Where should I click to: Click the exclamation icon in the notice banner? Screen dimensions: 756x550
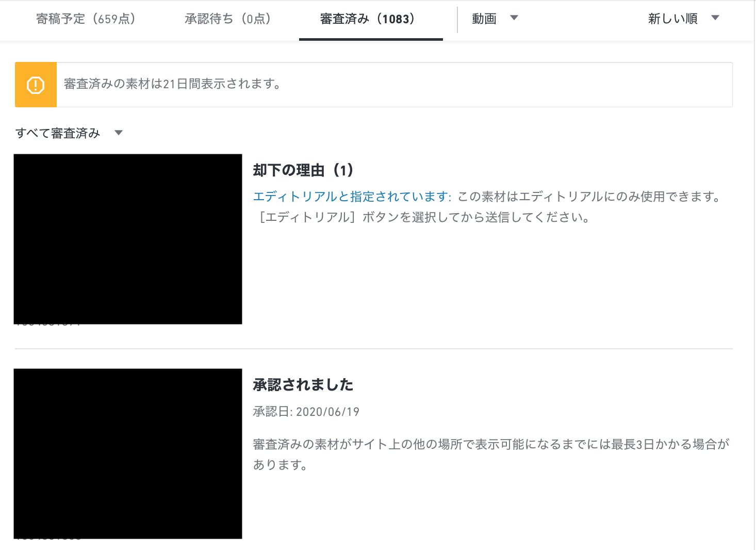35,85
